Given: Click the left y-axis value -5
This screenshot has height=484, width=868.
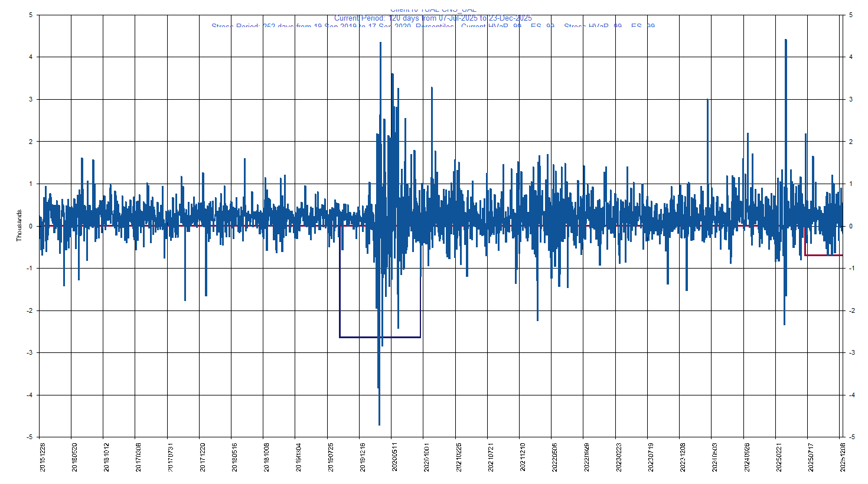Looking at the screenshot, I should click(30, 437).
